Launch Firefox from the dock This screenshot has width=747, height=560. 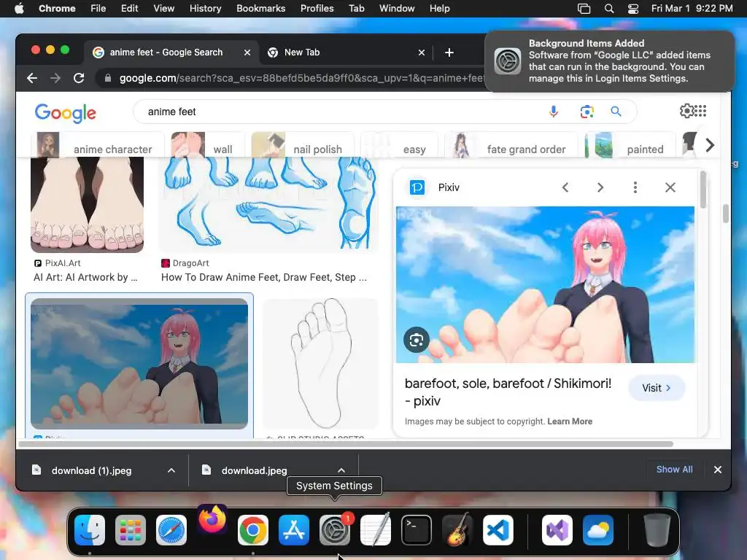tap(212, 519)
